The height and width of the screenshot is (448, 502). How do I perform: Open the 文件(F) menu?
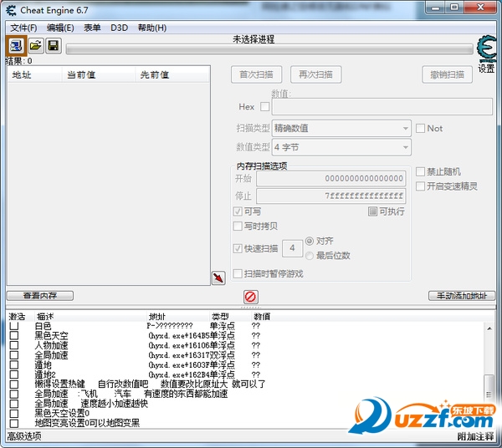[x=23, y=28]
